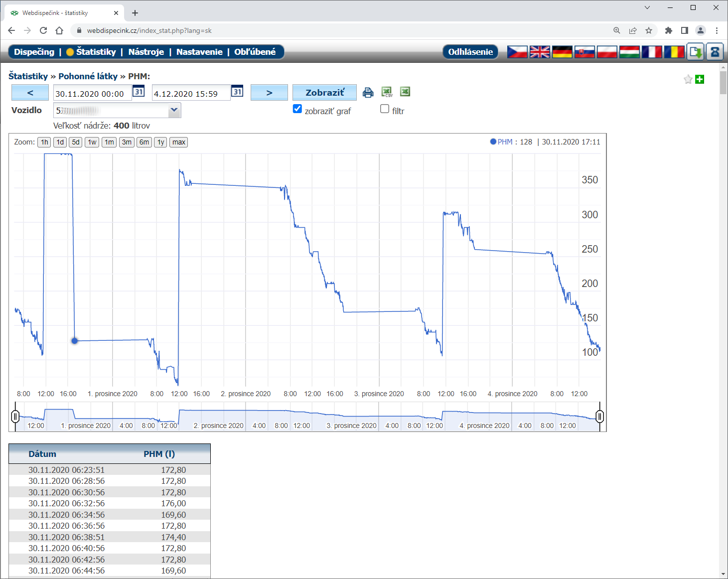728x579 pixels.
Task: Export to Excel with the green spreadsheet icon
Action: click(405, 92)
